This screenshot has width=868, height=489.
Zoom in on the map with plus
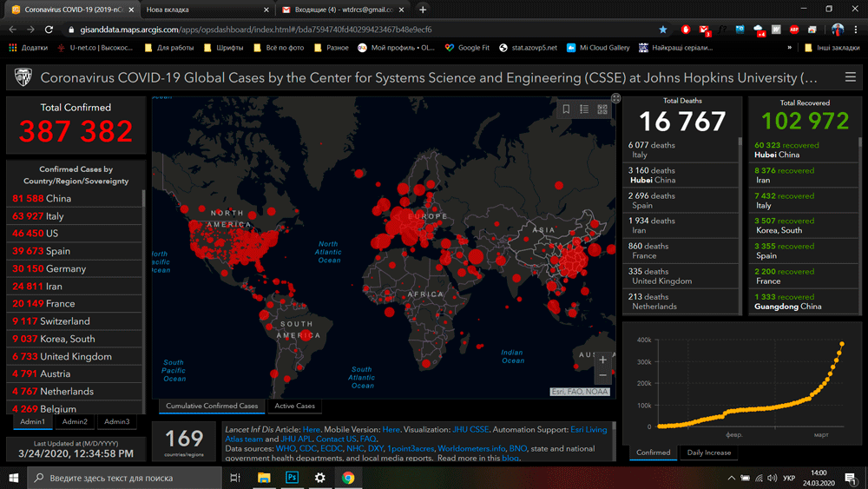[x=602, y=360]
